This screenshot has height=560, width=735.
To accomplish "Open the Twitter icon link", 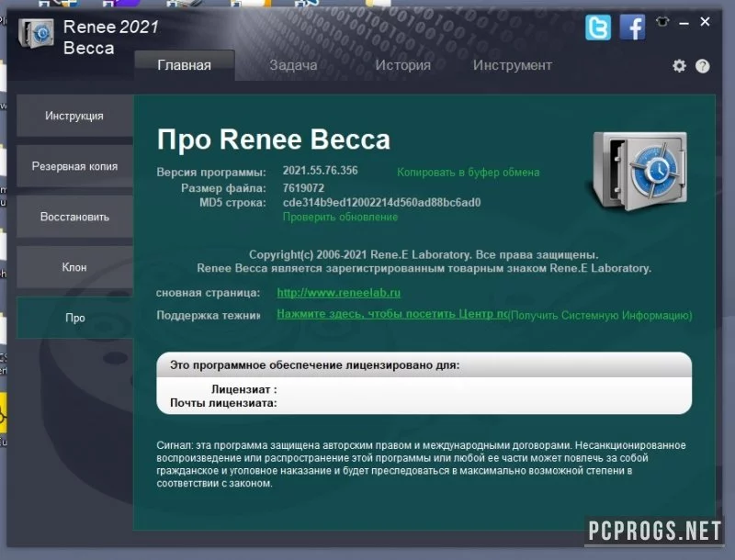I will [598, 28].
